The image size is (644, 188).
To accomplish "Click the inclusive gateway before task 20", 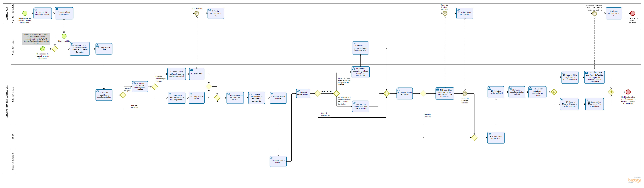I will (386, 94).
